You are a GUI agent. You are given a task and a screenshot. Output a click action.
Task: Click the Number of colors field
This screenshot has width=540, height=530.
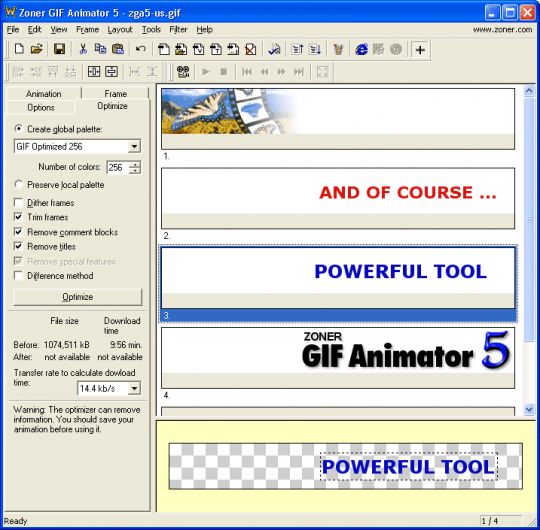click(x=117, y=167)
